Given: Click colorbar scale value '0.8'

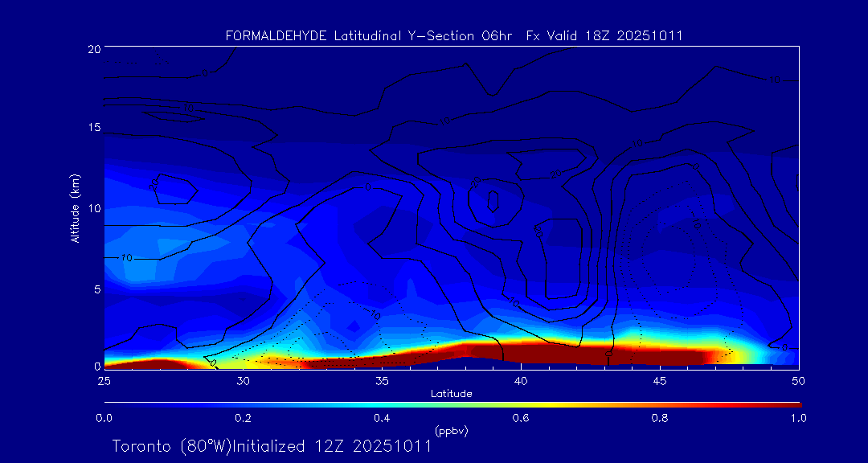Looking at the screenshot, I should 659,418.
